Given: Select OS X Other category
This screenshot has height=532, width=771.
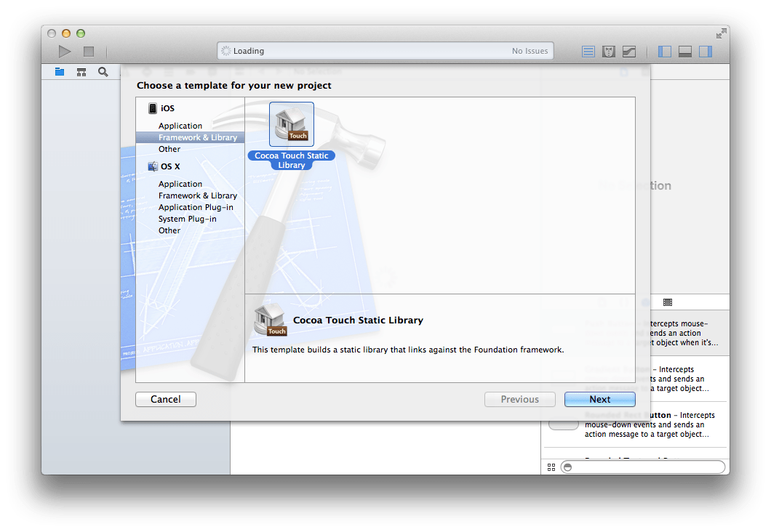Looking at the screenshot, I should [x=169, y=230].
